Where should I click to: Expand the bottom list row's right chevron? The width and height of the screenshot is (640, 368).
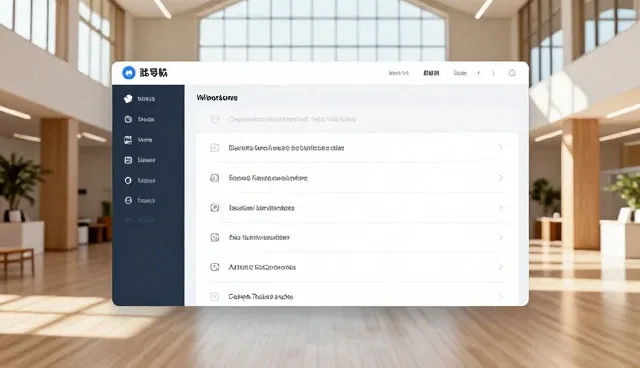(500, 297)
